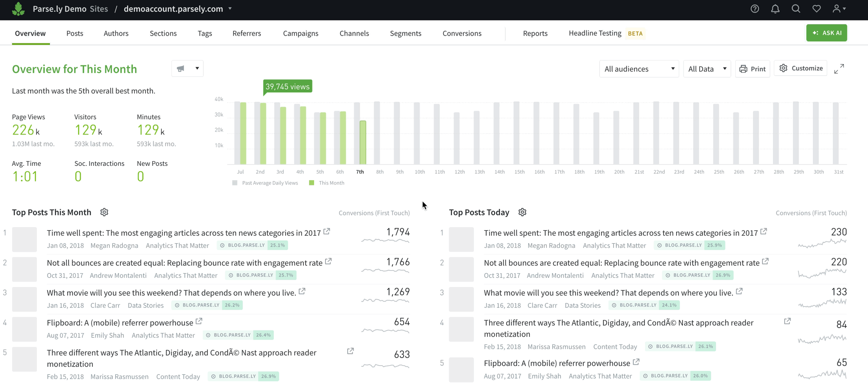Open external link for Not all bounces monthly post
The width and height of the screenshot is (868, 386).
click(x=329, y=261)
